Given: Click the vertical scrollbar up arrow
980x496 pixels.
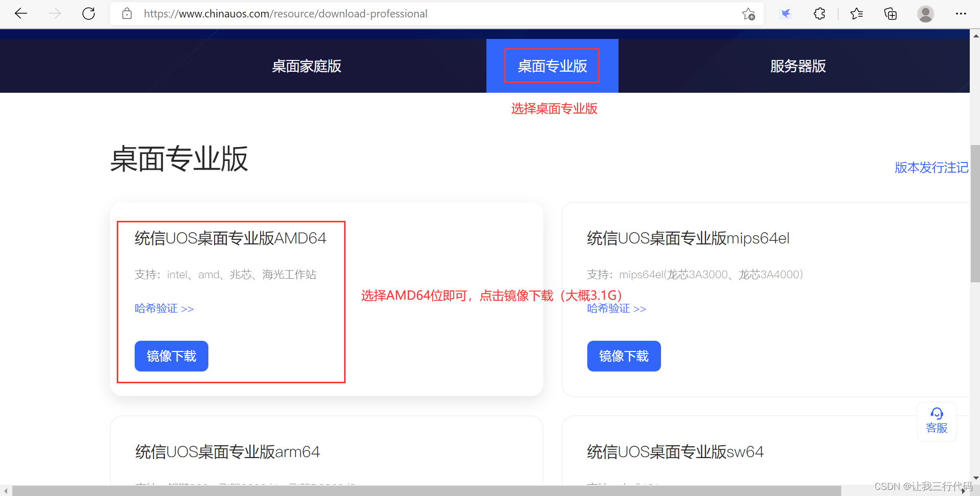Looking at the screenshot, I should point(975,35).
